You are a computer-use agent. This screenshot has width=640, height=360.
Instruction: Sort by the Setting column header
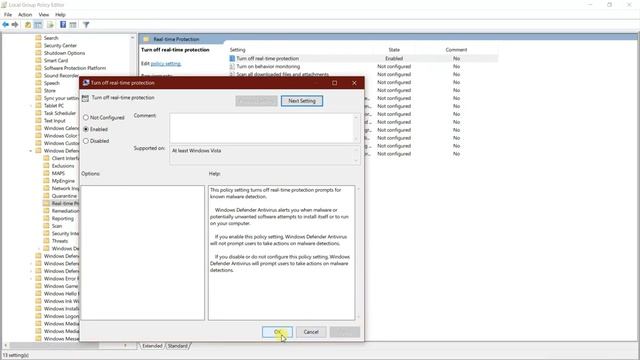(x=238, y=50)
